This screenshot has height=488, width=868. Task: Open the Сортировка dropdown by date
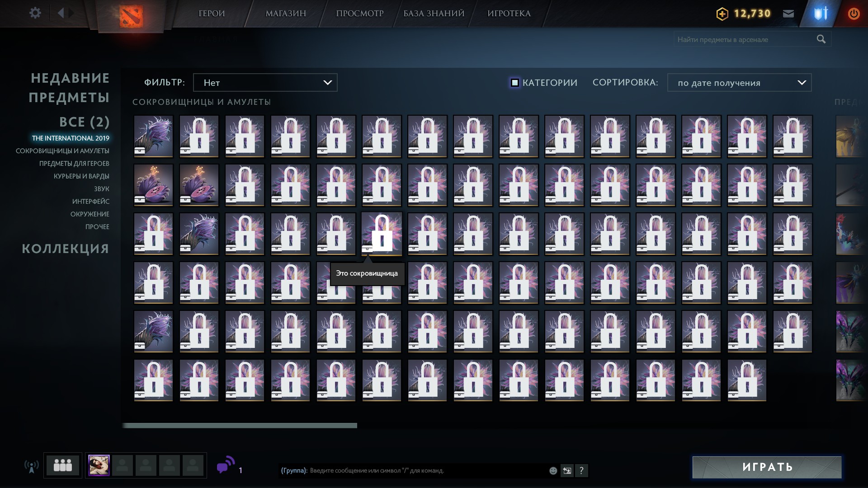(x=739, y=83)
